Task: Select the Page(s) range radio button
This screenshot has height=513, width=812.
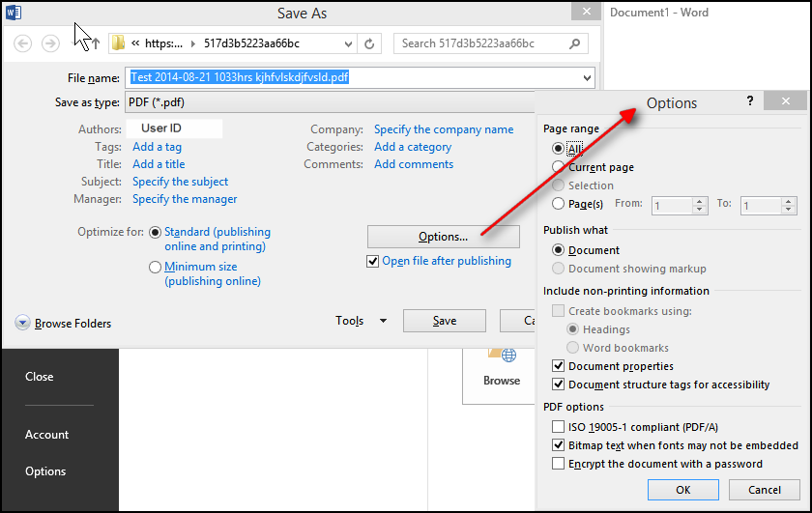Action: pyautogui.click(x=558, y=204)
